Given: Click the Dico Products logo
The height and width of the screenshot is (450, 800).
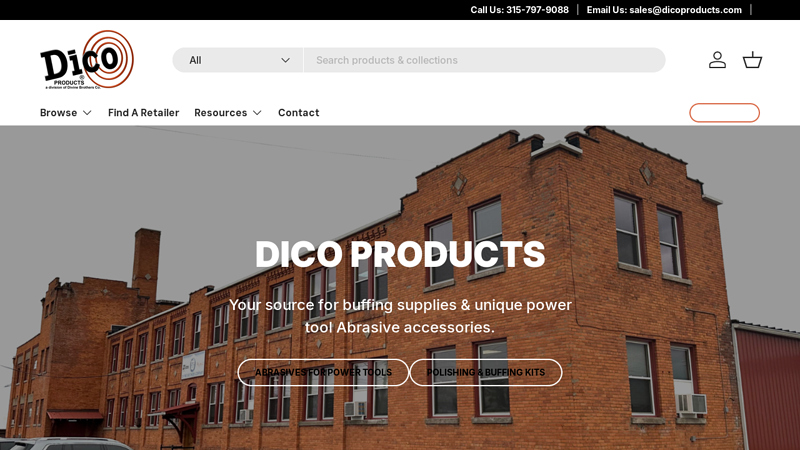Looking at the screenshot, I should [x=87, y=60].
